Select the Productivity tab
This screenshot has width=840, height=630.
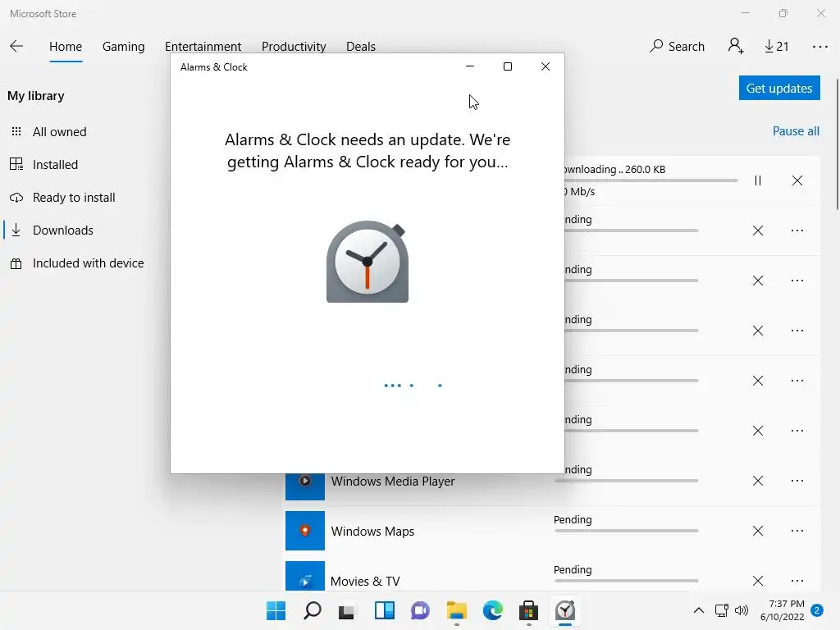tap(294, 47)
